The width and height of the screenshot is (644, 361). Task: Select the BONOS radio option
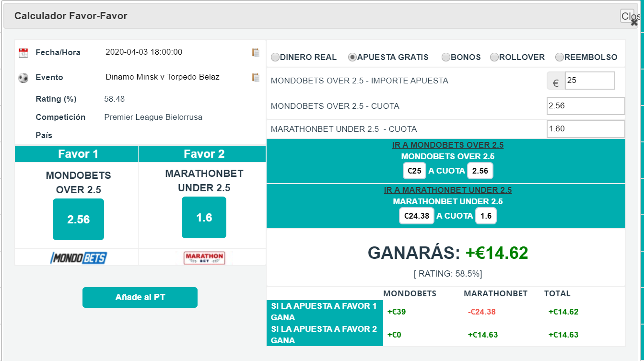pos(446,57)
